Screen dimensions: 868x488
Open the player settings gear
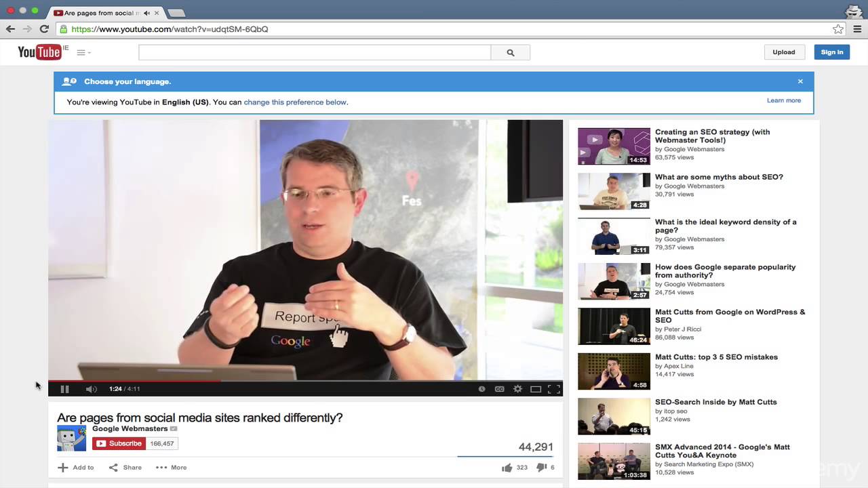[517, 389]
